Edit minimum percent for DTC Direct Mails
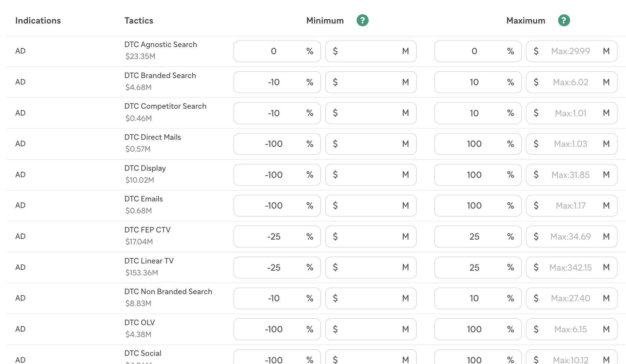This screenshot has height=364, width=626. click(x=277, y=144)
